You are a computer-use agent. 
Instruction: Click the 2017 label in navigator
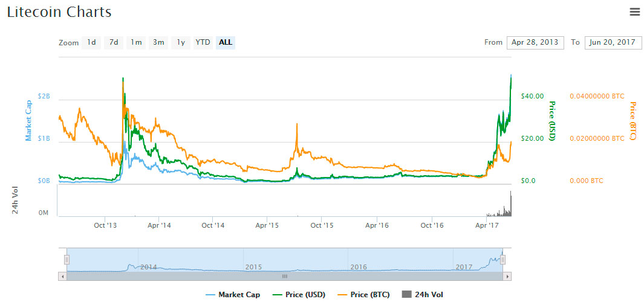point(464,267)
